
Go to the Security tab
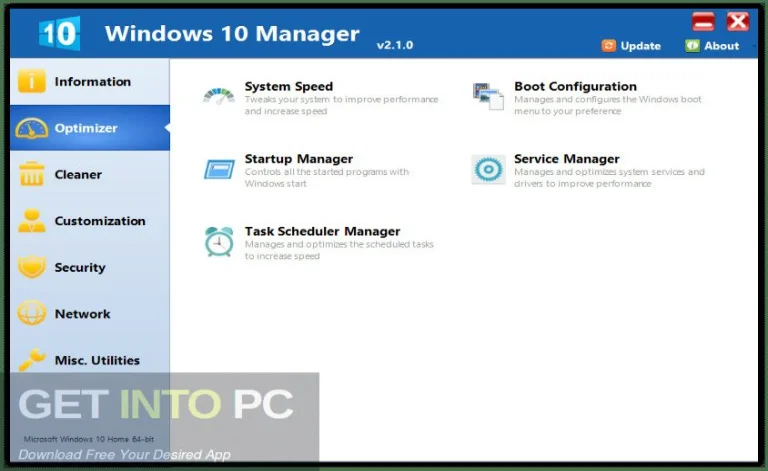(x=90, y=267)
